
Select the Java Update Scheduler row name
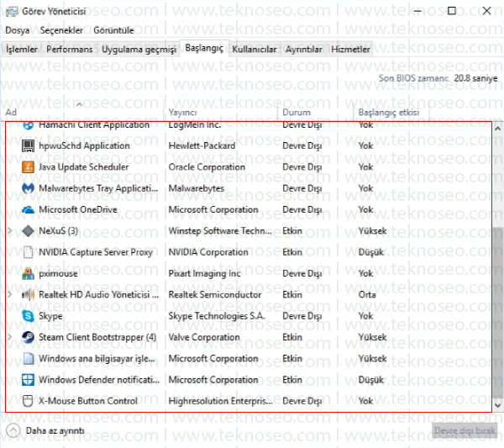click(83, 167)
